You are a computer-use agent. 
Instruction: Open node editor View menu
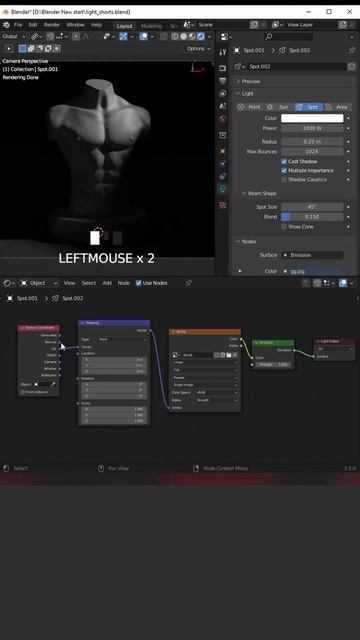pos(69,283)
